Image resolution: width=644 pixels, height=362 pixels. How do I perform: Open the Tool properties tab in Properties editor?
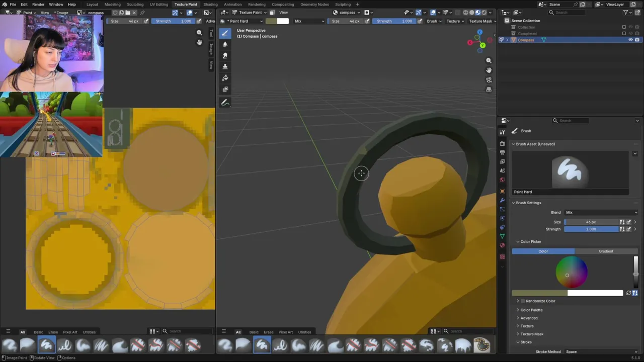point(502,132)
